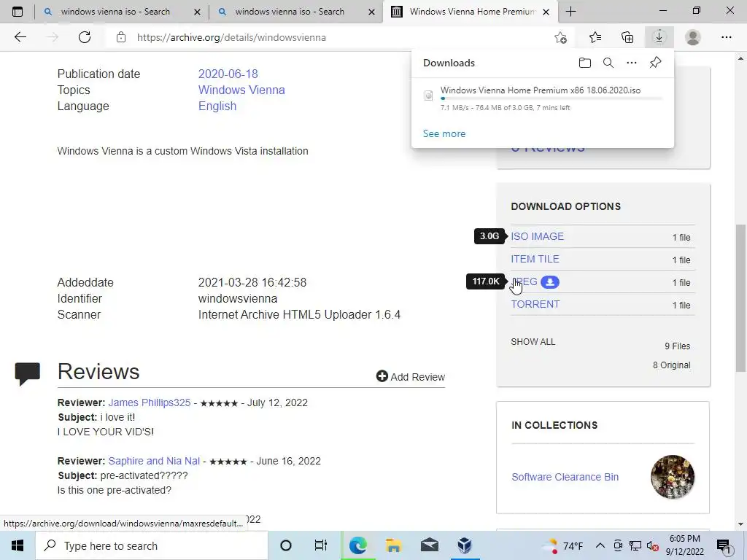This screenshot has width=747, height=560.
Task: Click the ISO download progress bar
Action: (x=551, y=98)
